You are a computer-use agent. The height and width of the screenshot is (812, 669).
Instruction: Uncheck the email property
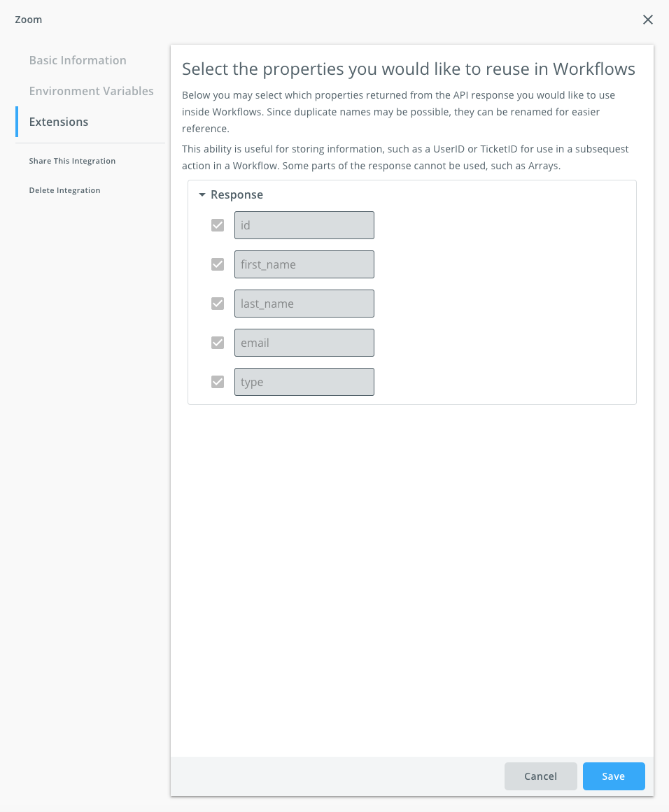coord(217,342)
